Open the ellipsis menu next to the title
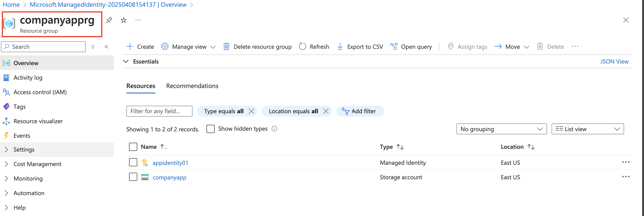The width and height of the screenshot is (644, 216). [138, 20]
